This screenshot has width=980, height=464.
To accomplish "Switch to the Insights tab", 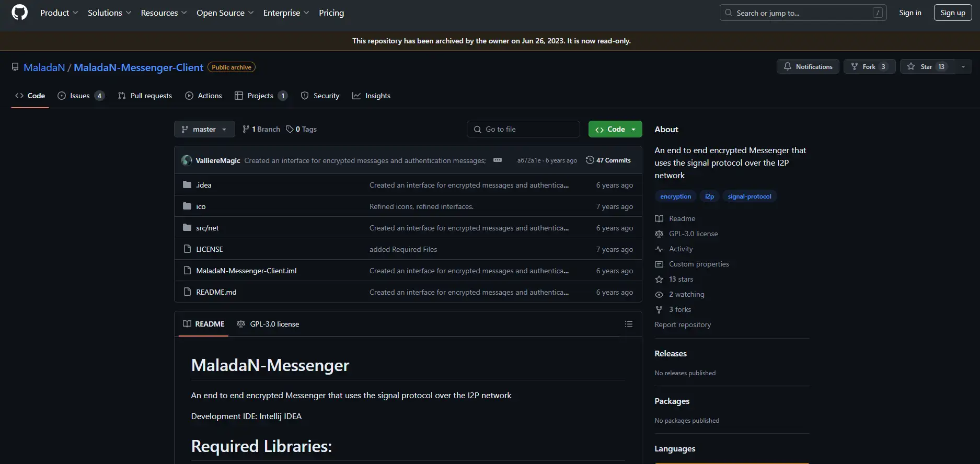I will [371, 96].
